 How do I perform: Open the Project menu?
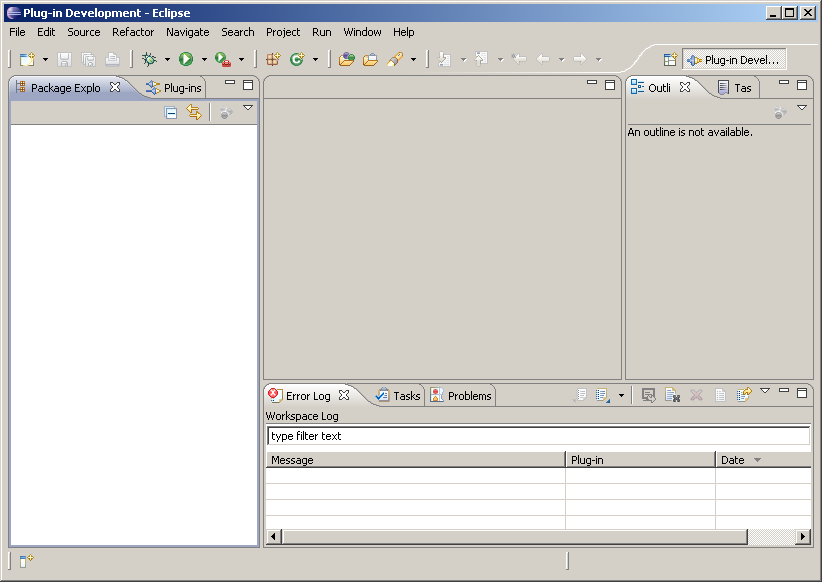[283, 32]
